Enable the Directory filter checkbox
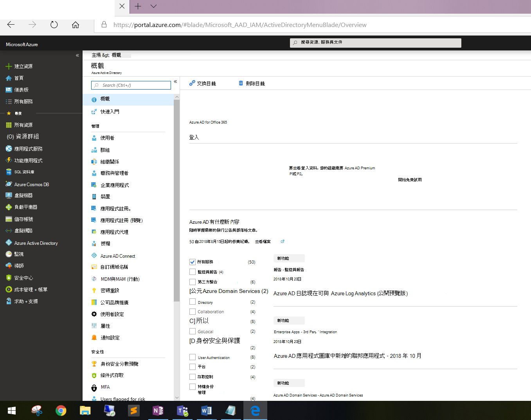The image size is (531, 420). [x=192, y=302]
